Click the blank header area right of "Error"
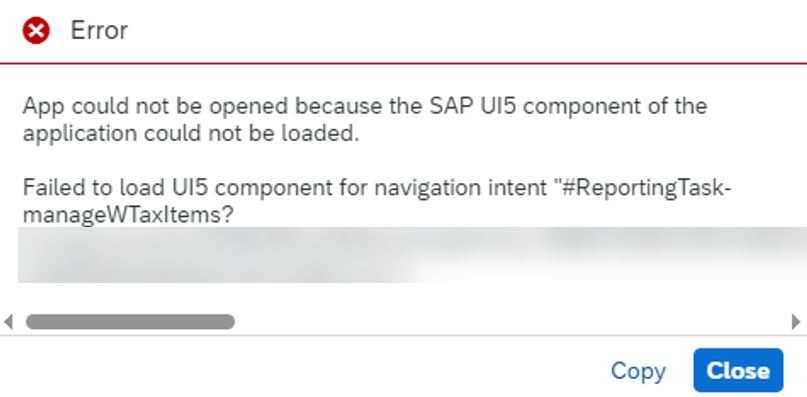Viewport: 807px width, 397px height. coord(463,30)
